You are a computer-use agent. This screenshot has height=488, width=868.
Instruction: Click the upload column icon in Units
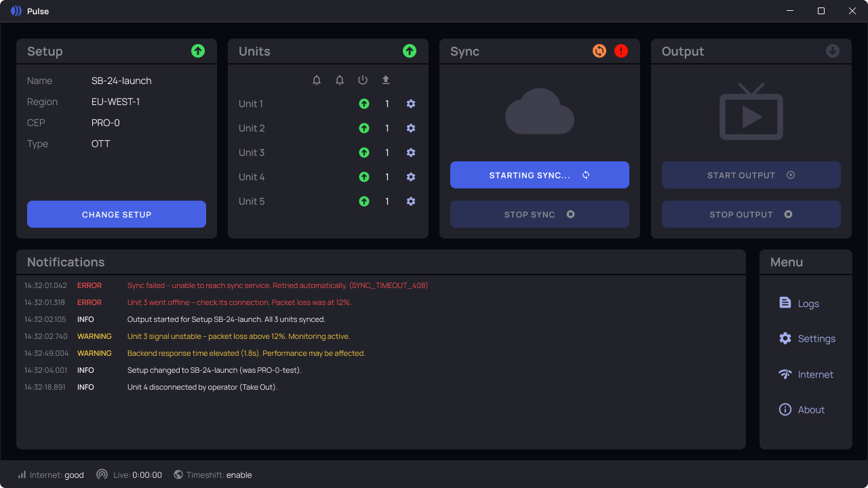(x=386, y=80)
